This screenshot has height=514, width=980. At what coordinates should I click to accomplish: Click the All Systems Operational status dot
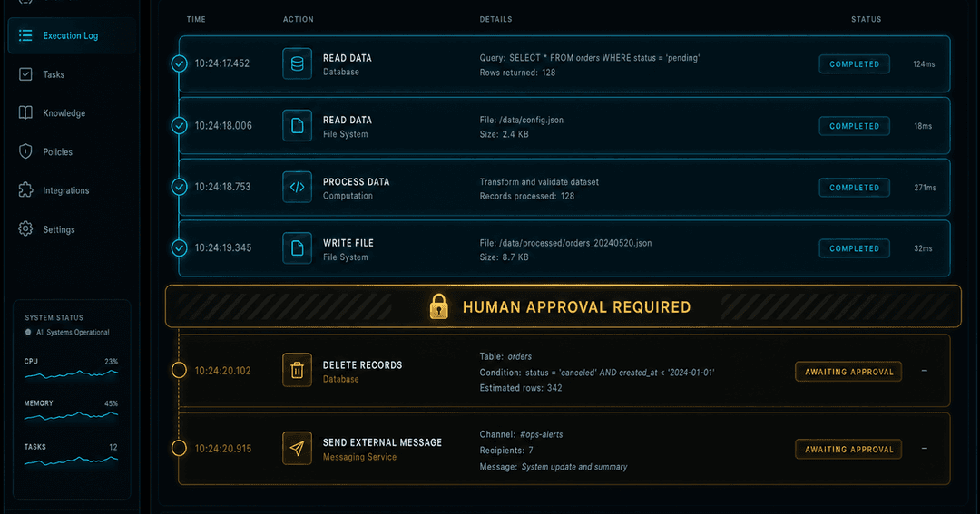[28, 333]
